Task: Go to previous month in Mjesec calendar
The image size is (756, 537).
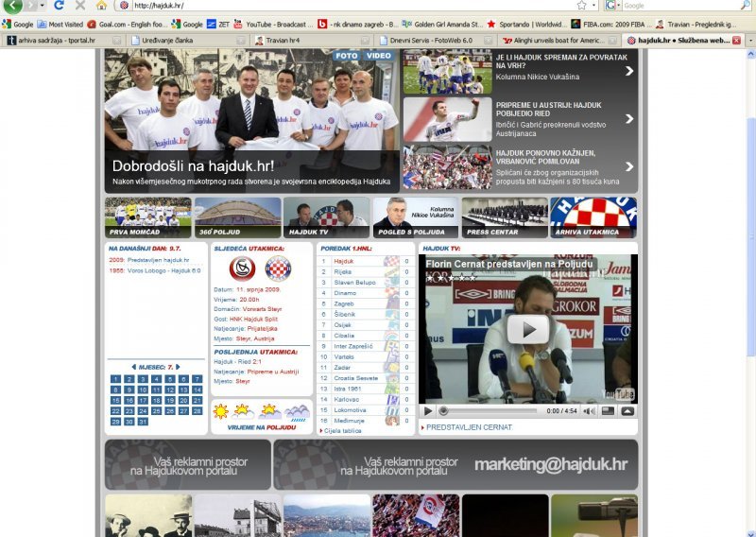Action: (x=133, y=367)
